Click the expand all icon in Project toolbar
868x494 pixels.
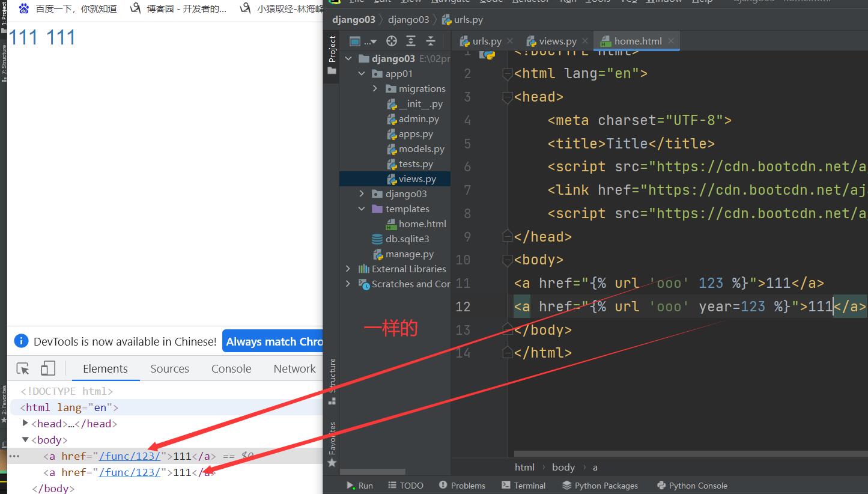click(x=411, y=41)
